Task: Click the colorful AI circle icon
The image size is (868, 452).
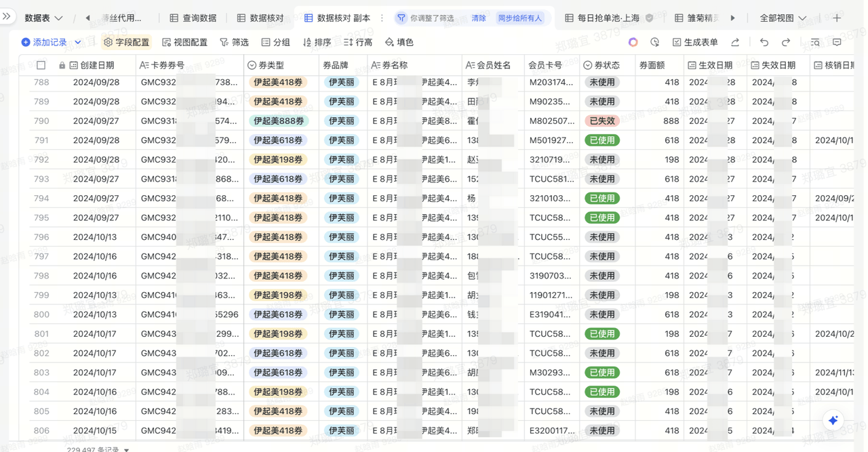Action: (x=633, y=42)
